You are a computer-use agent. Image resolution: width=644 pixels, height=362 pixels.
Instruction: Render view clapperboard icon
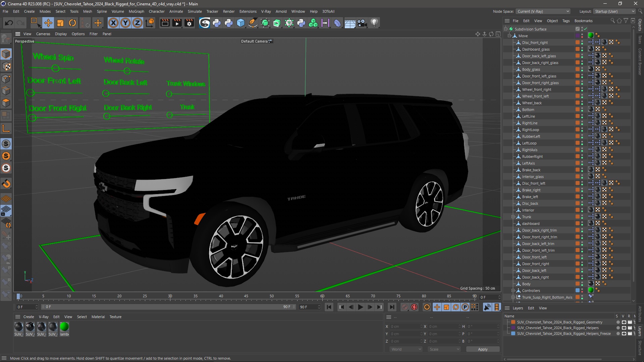tap(165, 23)
